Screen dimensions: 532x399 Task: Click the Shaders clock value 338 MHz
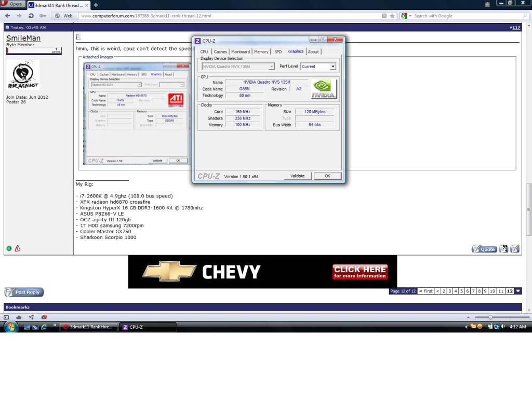point(243,118)
